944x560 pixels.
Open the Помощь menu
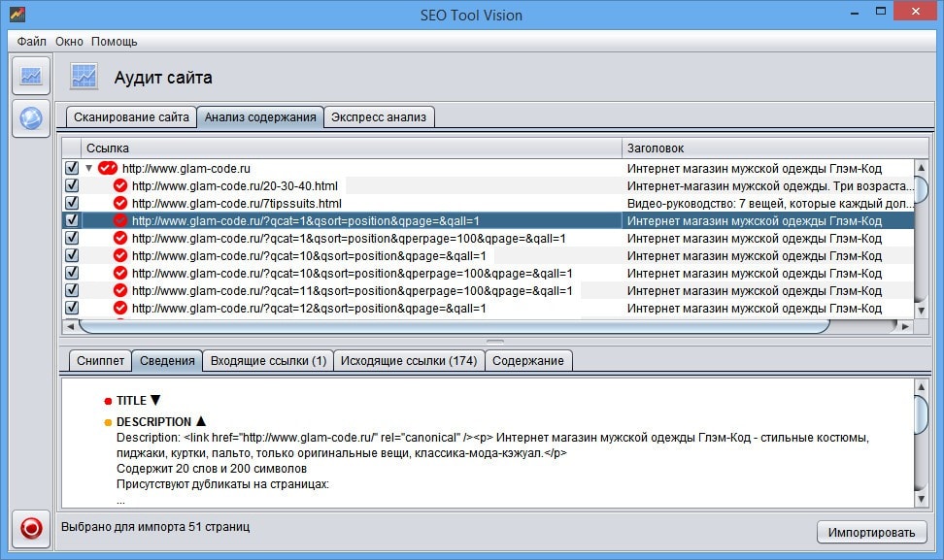(115, 42)
